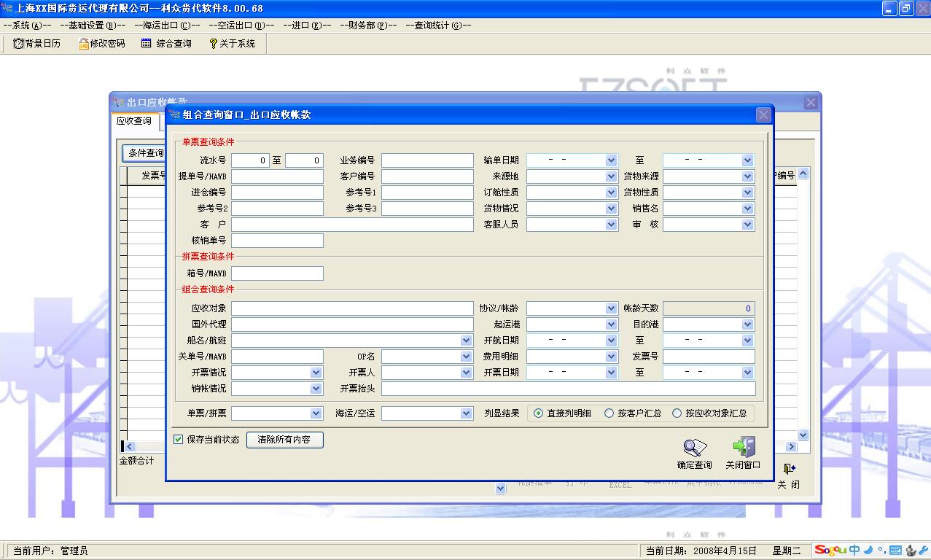The width and height of the screenshot is (931, 560).
Task: Expand the 订舱性质 dropdown
Action: (x=611, y=192)
